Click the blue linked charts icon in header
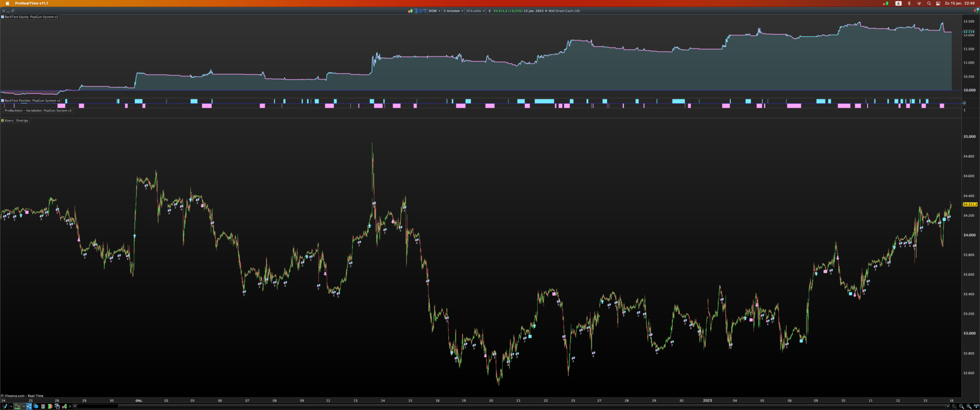 [416, 11]
